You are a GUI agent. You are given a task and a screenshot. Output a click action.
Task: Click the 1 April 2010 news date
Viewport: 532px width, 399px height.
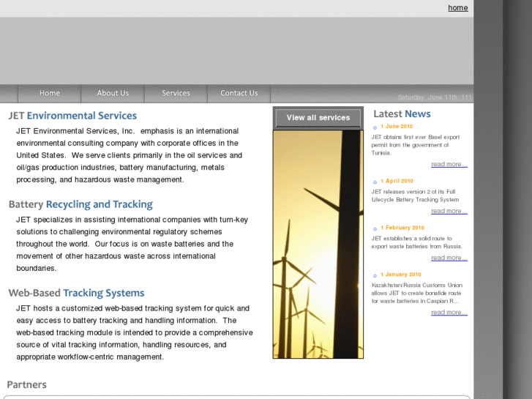tap(397, 181)
